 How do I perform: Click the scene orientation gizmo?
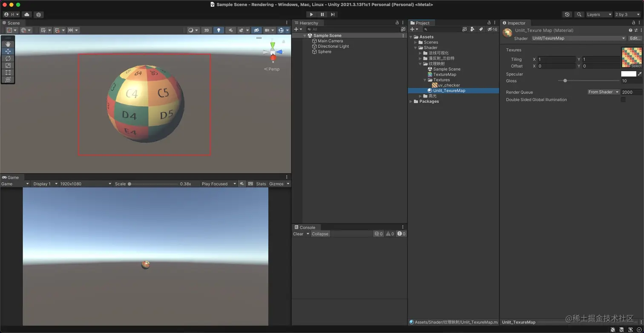[x=273, y=52]
